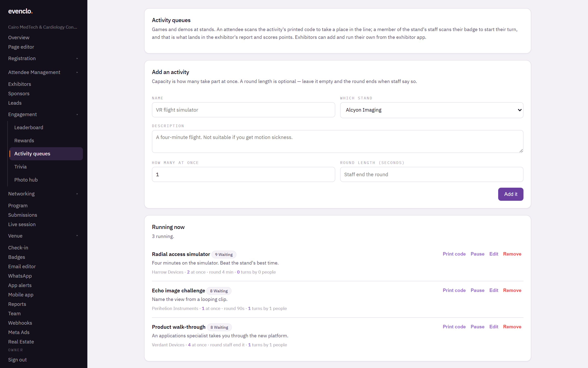588x368 pixels.
Task: Edit the Radial access simulator activity
Action: [494, 254]
